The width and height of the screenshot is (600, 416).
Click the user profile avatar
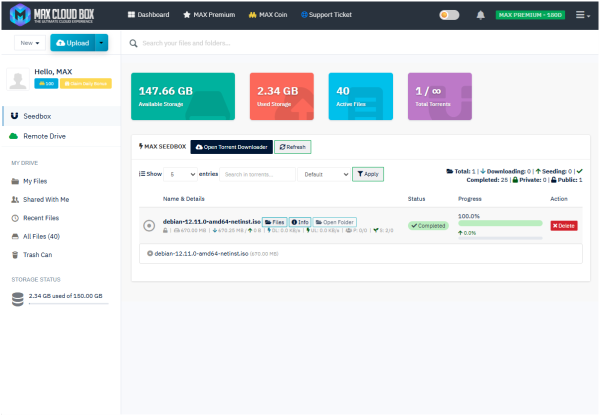(x=17, y=79)
